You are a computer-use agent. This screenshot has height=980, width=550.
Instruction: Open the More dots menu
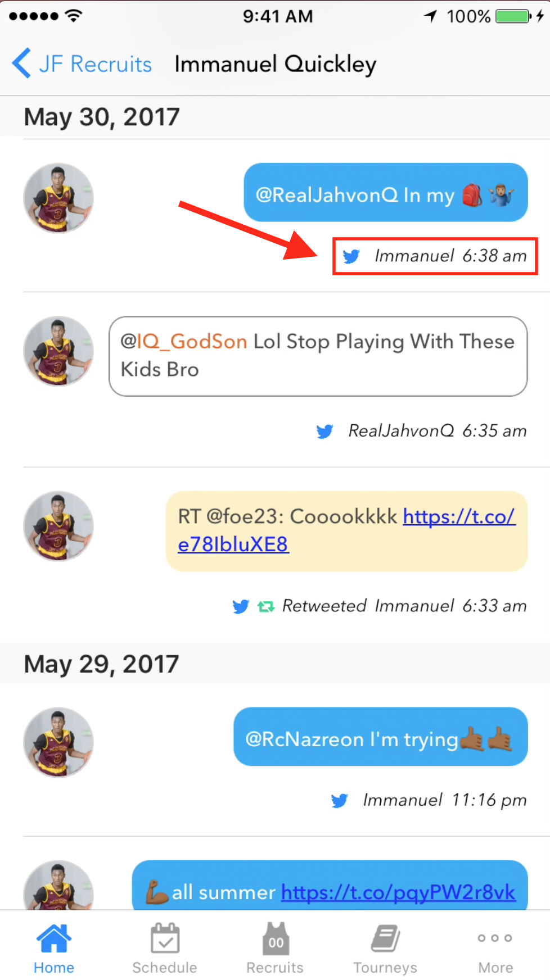click(495, 938)
